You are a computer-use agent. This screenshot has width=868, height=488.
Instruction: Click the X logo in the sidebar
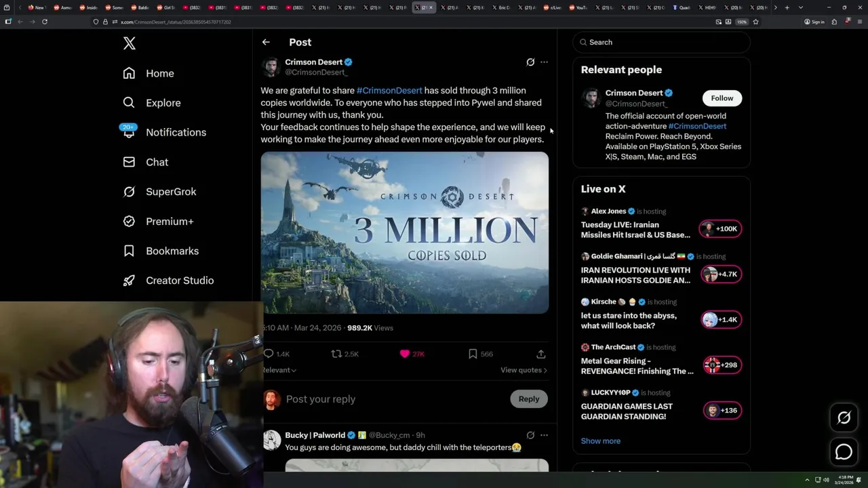(x=130, y=43)
